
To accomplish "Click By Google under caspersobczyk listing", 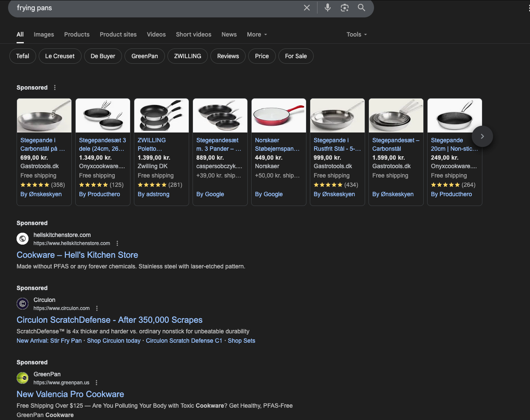I will click(x=210, y=194).
